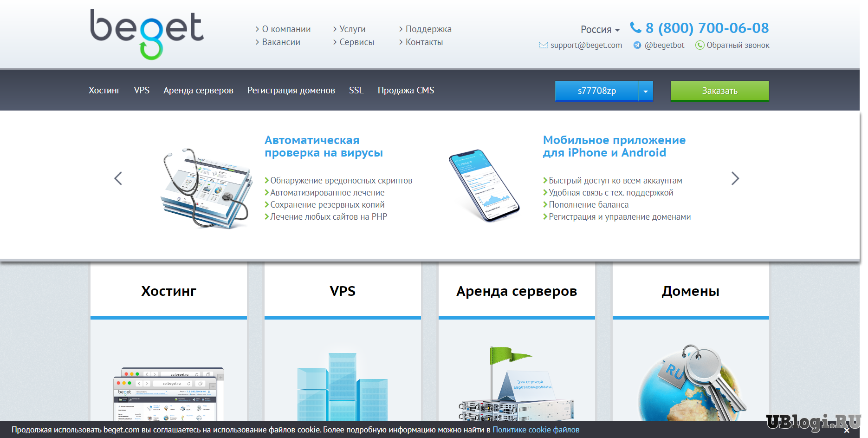This screenshot has width=868, height=438.
Task: Select the Домены service card
Action: (691, 291)
